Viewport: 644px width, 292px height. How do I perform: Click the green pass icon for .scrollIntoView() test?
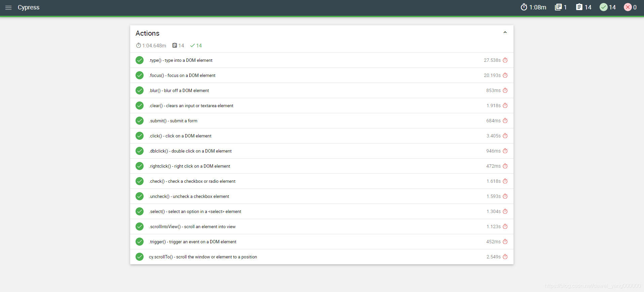click(x=140, y=226)
